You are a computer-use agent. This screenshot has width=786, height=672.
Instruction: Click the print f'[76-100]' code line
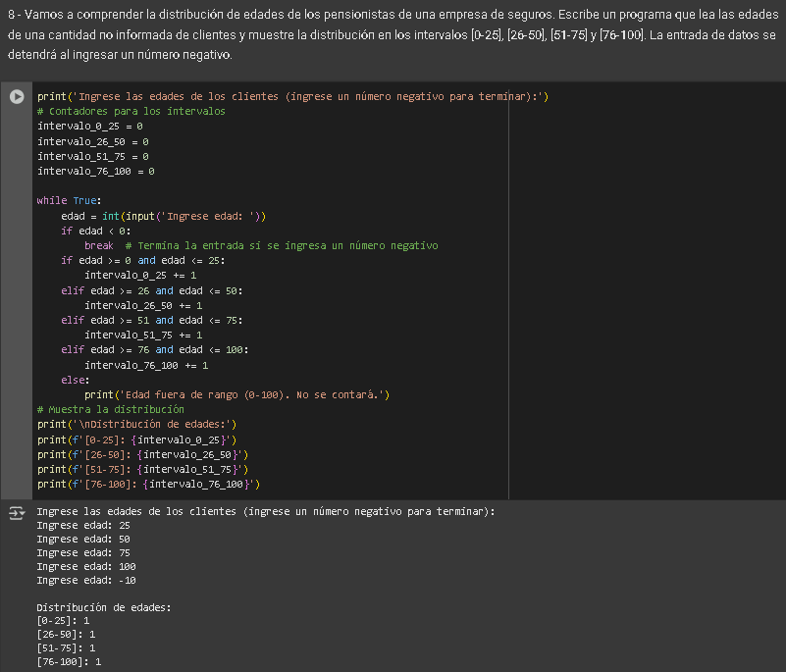coord(149,485)
